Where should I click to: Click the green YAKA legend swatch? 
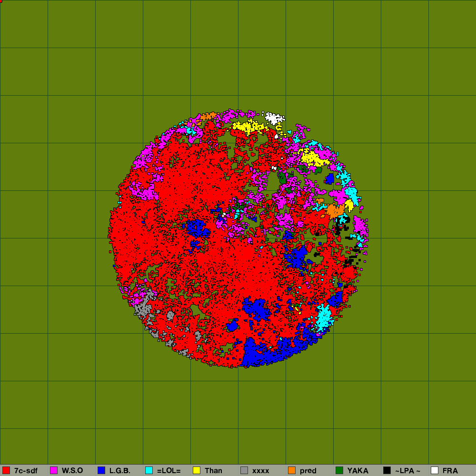[x=339, y=470]
